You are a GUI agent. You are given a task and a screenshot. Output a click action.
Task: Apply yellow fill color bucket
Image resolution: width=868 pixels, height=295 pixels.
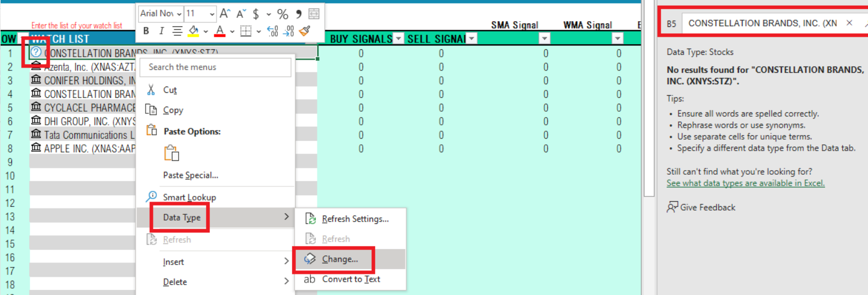pos(193,31)
